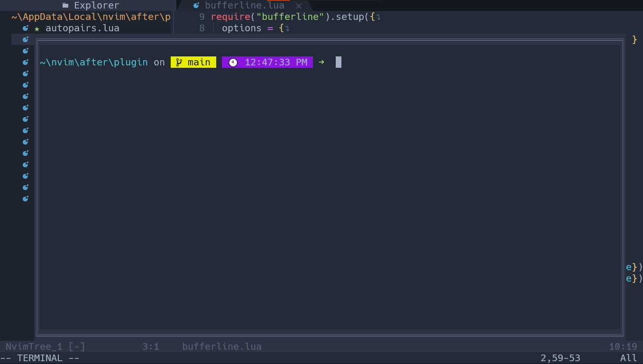Screen dimensions: 643x364
Task: Select the Explorer sidebar header
Action: click(88, 6)
